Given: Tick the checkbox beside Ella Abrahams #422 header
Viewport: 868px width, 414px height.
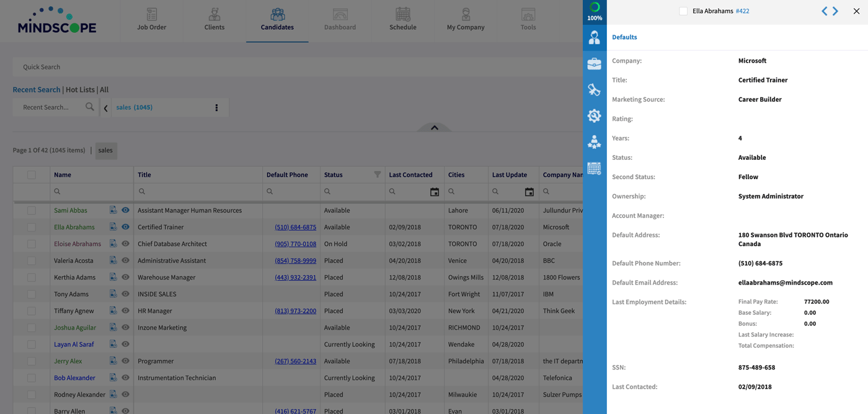Looking at the screenshot, I should pos(684,11).
